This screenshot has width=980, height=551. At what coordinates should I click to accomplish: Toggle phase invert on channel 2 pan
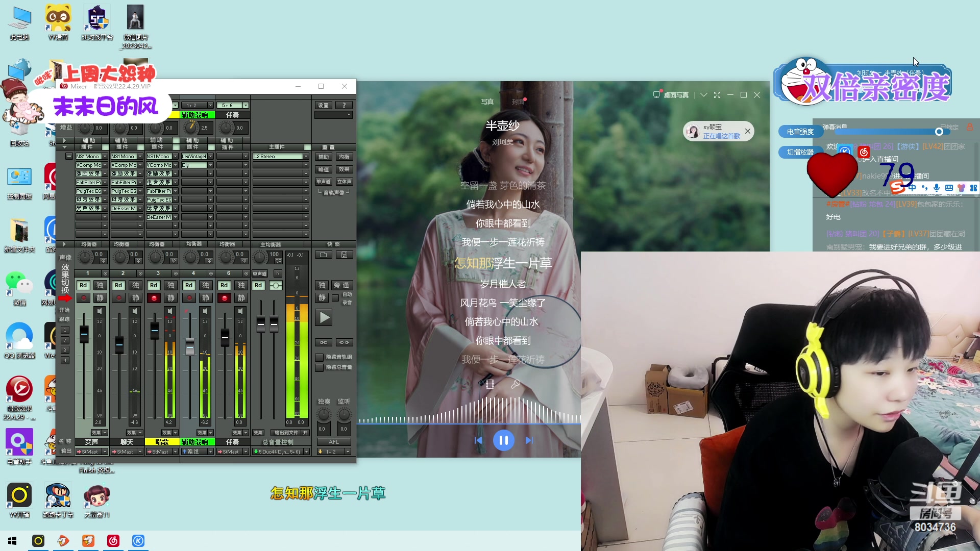[x=138, y=261]
